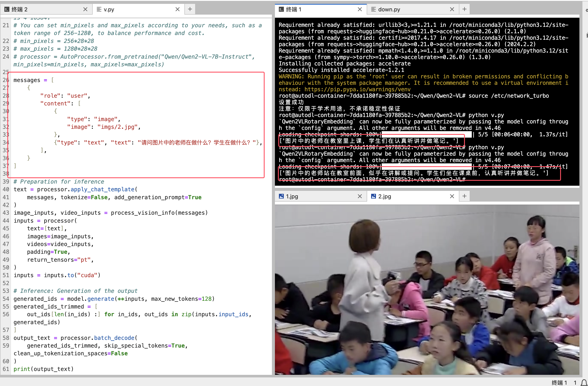Click the terminal icon on 终端 2 tab
This screenshot has height=386, width=588.
pyautogui.click(x=7, y=9)
